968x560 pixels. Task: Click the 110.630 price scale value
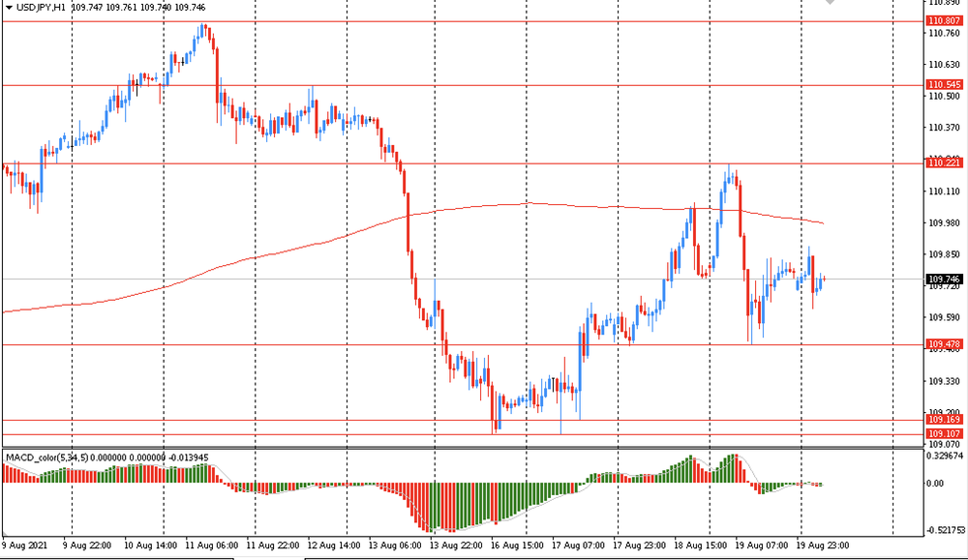click(x=945, y=65)
